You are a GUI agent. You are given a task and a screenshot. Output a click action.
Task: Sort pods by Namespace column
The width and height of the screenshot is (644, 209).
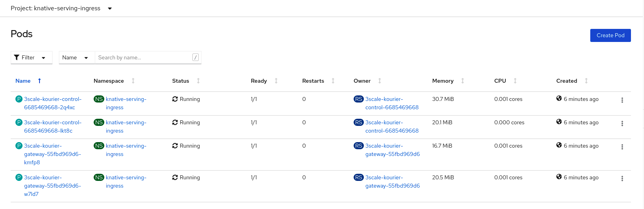[x=109, y=81]
